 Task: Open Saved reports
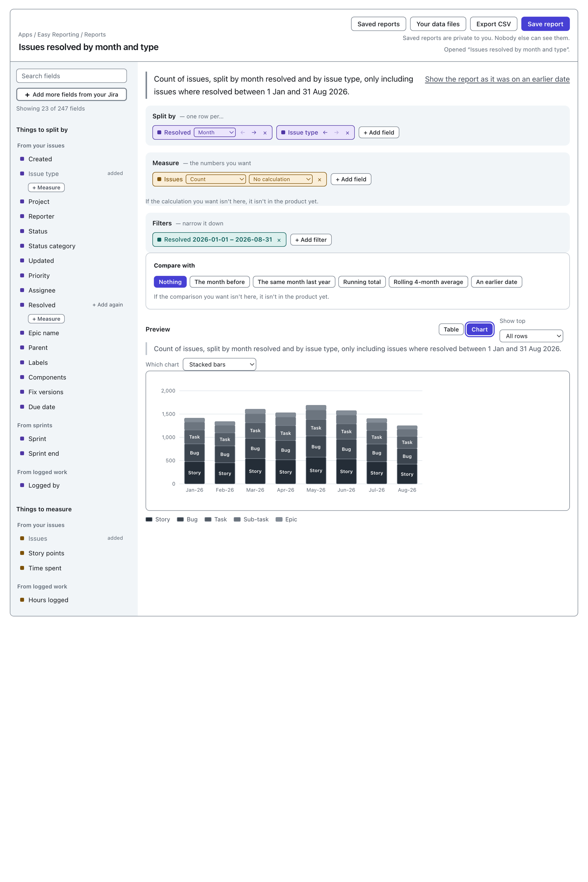click(x=379, y=24)
